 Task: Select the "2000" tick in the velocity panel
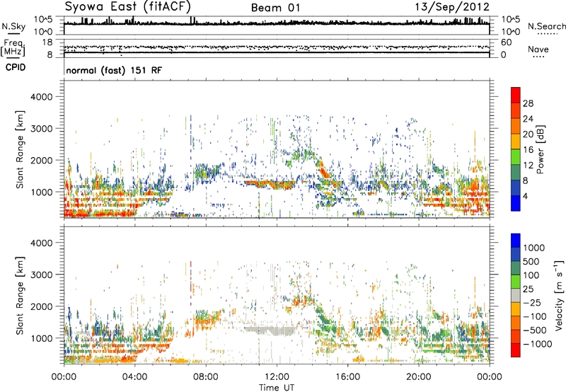pyautogui.click(x=42, y=306)
